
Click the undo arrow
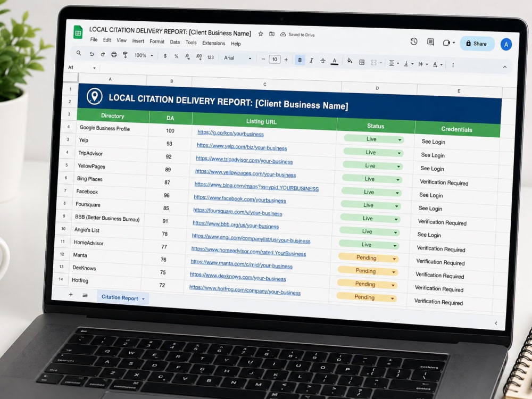92,54
